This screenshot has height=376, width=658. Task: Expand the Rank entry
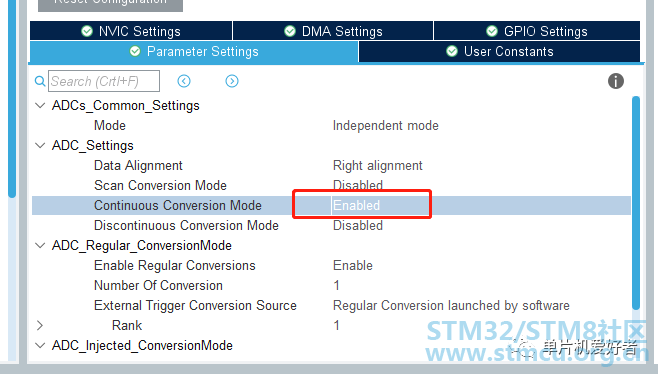[x=40, y=325]
